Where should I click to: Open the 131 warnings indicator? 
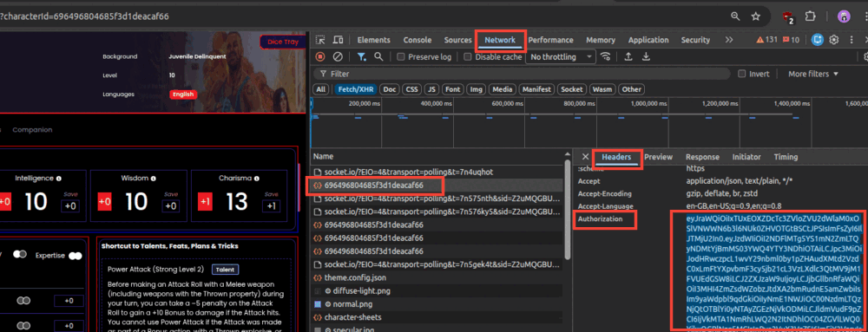(767, 40)
